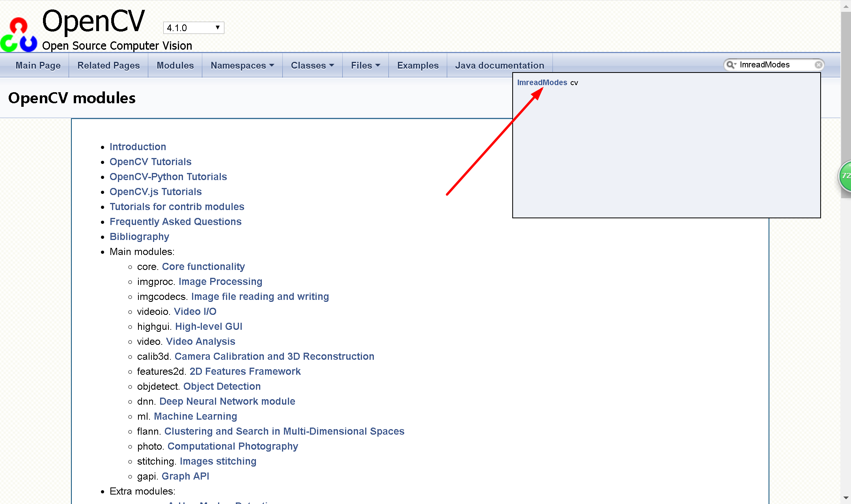This screenshot has height=504, width=851.
Task: Open the Examples tab
Action: point(418,65)
